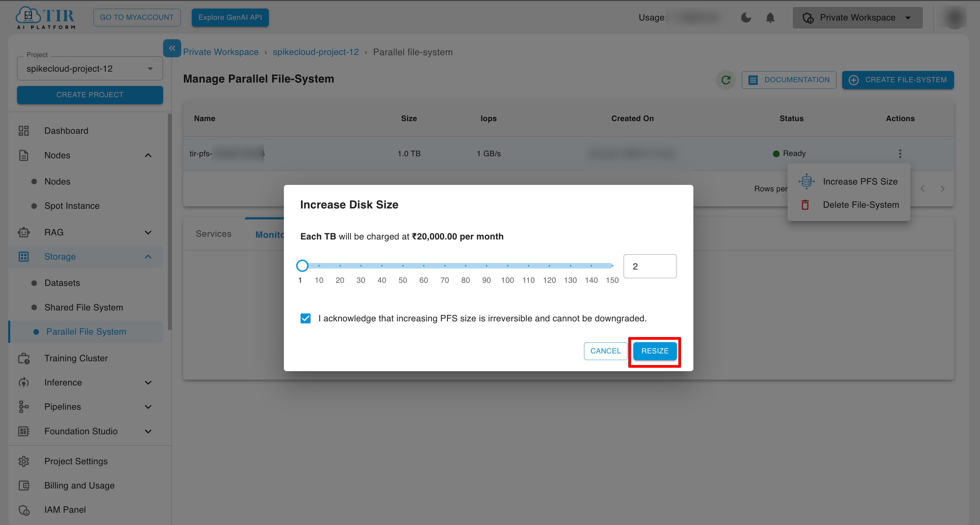Expand the Inference section
This screenshot has width=980, height=525.
tap(148, 382)
